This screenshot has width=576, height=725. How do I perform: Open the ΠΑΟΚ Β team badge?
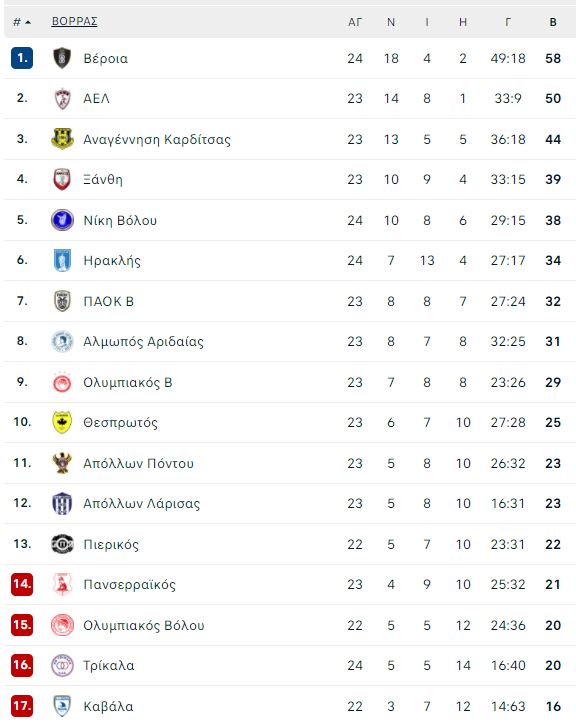coord(62,301)
